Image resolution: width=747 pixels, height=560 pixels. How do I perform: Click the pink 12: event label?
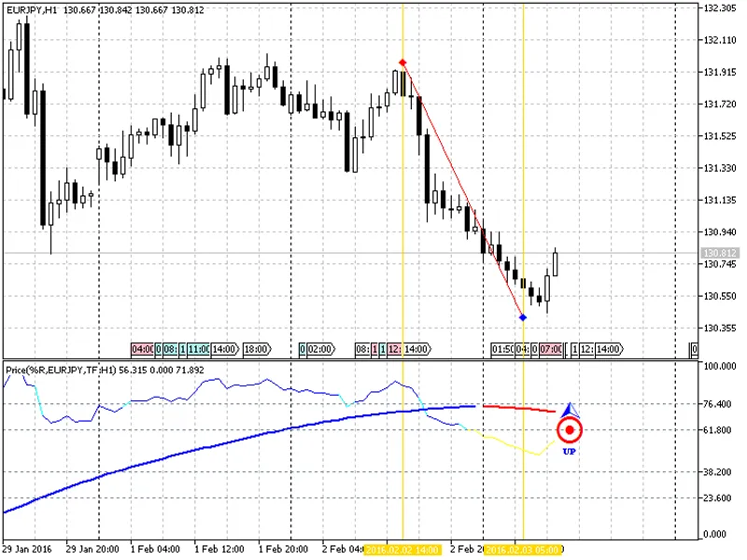[394, 349]
